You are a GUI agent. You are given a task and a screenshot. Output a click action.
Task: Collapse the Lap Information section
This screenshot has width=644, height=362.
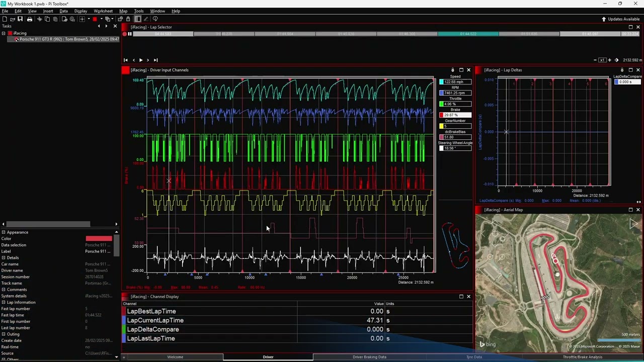point(4,302)
